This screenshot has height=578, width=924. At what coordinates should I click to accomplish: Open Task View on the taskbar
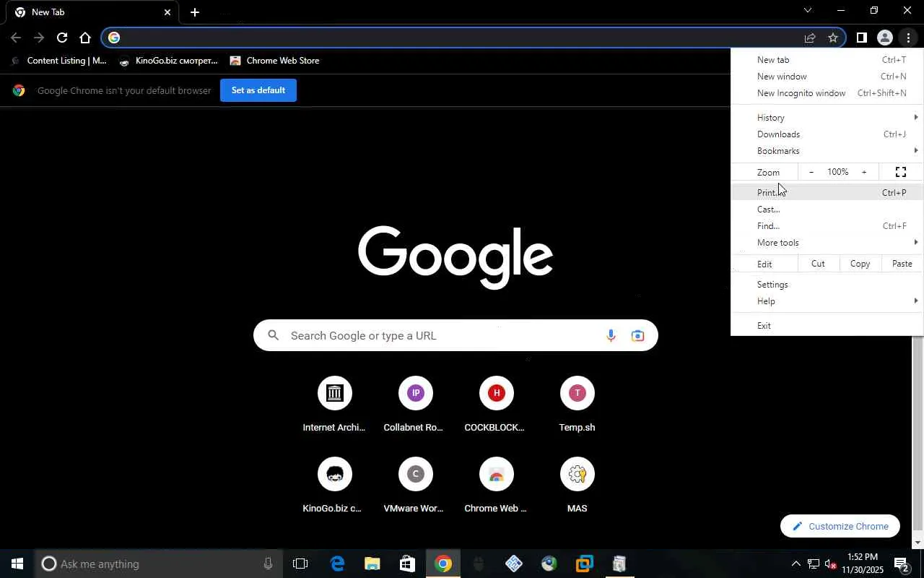[300, 564]
